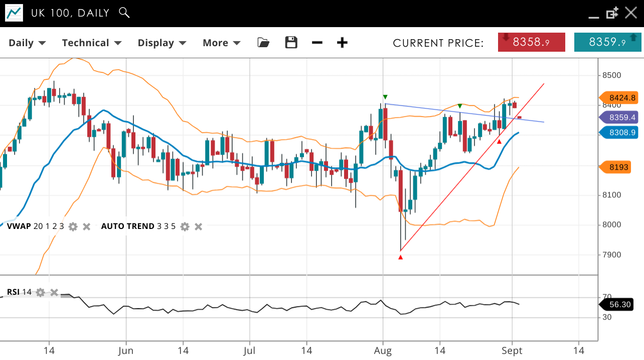The width and height of the screenshot is (644, 360).
Task: Zoom out using the minus icon
Action: [317, 43]
